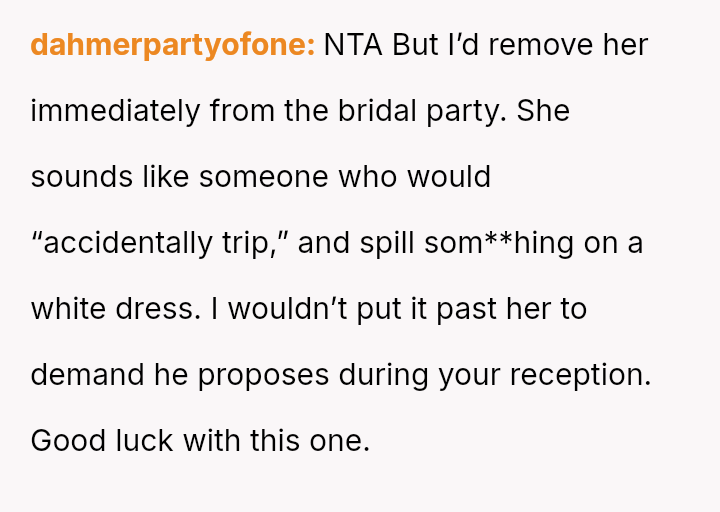Click the word sounds in the comment

(81, 177)
